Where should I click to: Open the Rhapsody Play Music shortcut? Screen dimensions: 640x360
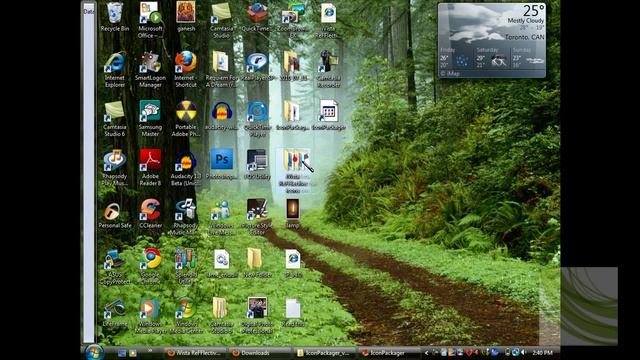pos(115,168)
